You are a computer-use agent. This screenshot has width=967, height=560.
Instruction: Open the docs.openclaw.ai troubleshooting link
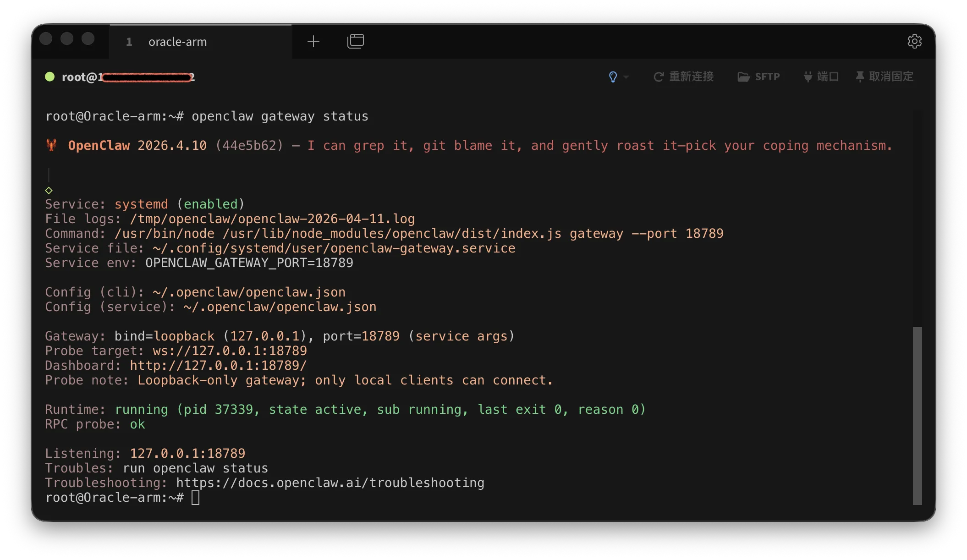click(330, 483)
